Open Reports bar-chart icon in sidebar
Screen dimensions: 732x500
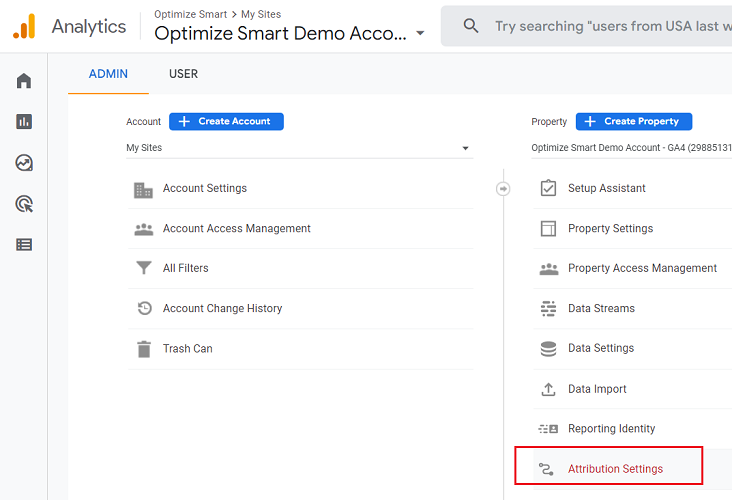[x=24, y=121]
